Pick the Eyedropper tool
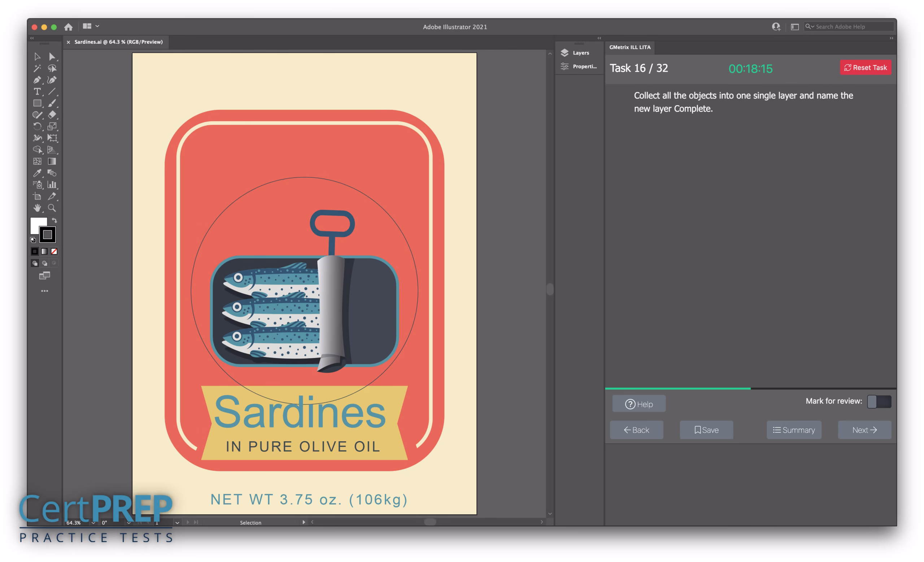This screenshot has height=562, width=924. (x=37, y=173)
